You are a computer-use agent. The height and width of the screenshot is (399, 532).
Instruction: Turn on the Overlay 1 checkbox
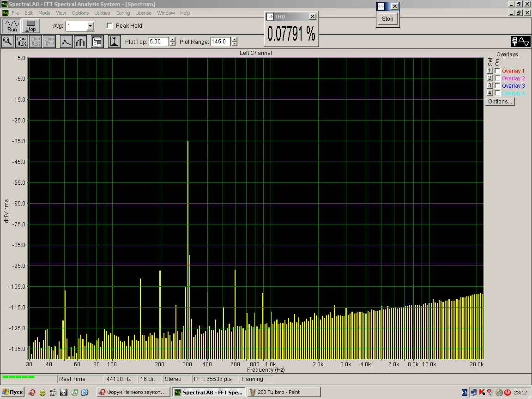click(x=497, y=71)
